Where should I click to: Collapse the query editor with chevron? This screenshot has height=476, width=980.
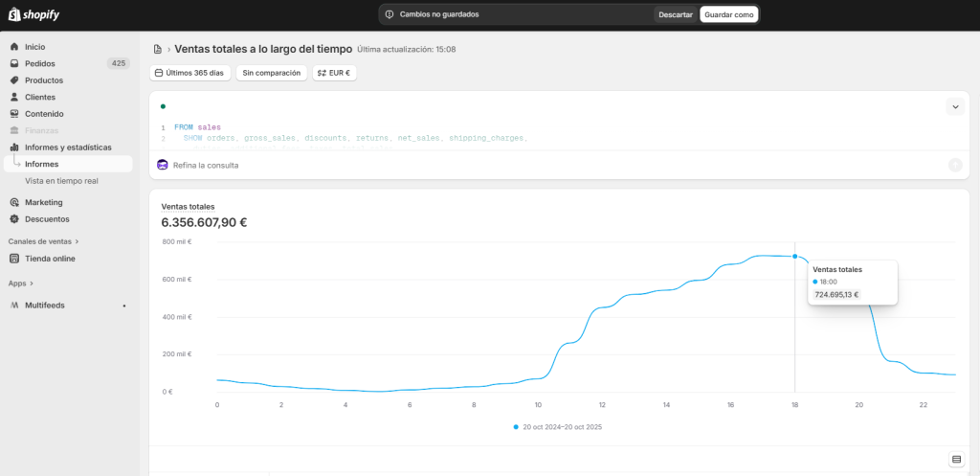coord(954,106)
